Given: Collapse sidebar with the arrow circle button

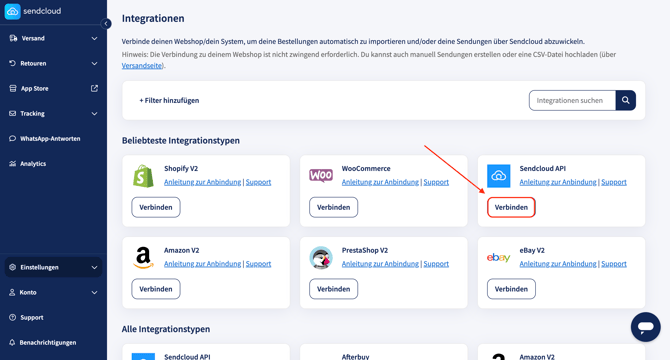Looking at the screenshot, I should (106, 23).
